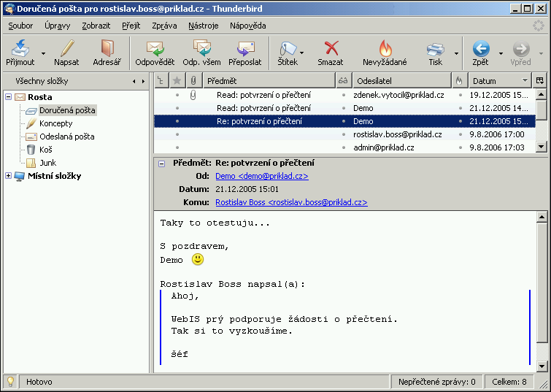
Task: Toggle the star column header in the message list
Action: click(177, 80)
